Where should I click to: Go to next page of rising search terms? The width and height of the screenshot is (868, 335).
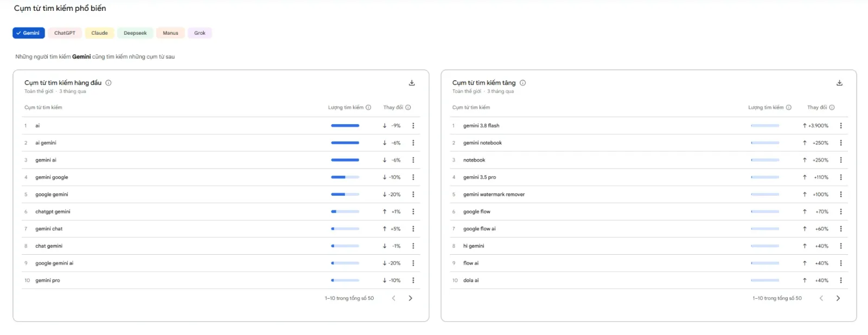pos(838,298)
